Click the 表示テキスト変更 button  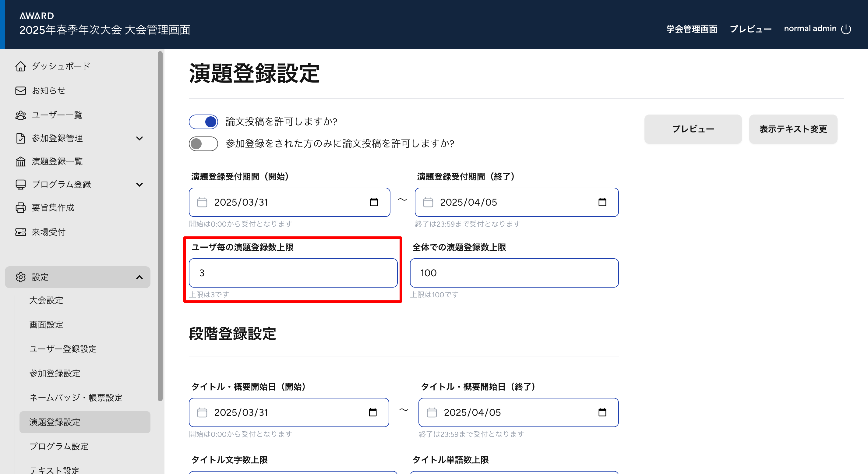point(793,129)
